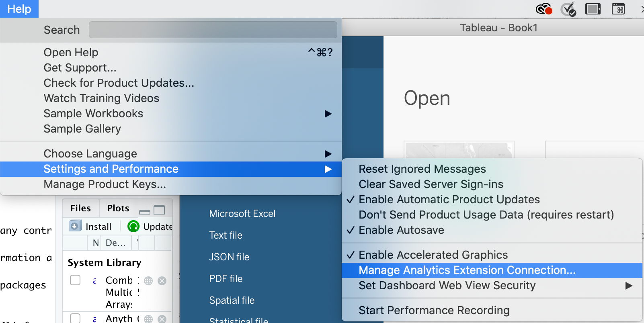Select Open Help menu item

pos(171,53)
